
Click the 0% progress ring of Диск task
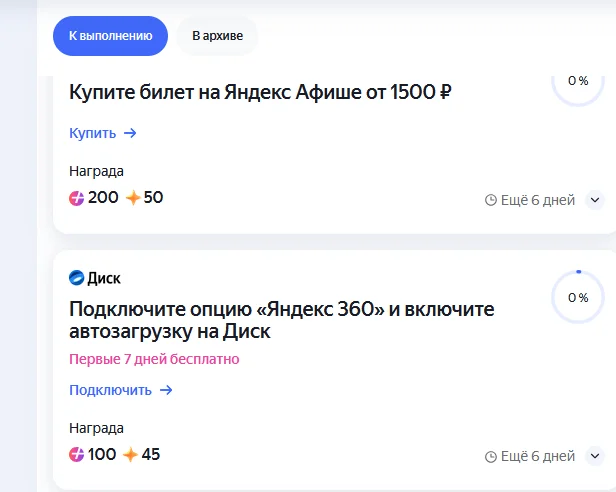click(578, 297)
